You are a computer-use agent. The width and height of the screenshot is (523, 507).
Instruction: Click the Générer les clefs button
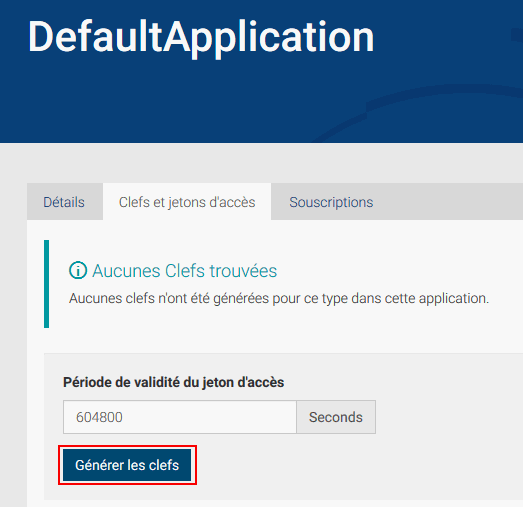pos(127,465)
